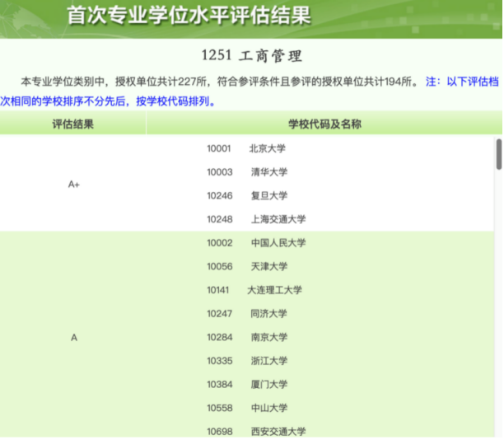Select school code 10248
Image resolution: width=504 pixels, height=440 pixels.
[x=220, y=219]
